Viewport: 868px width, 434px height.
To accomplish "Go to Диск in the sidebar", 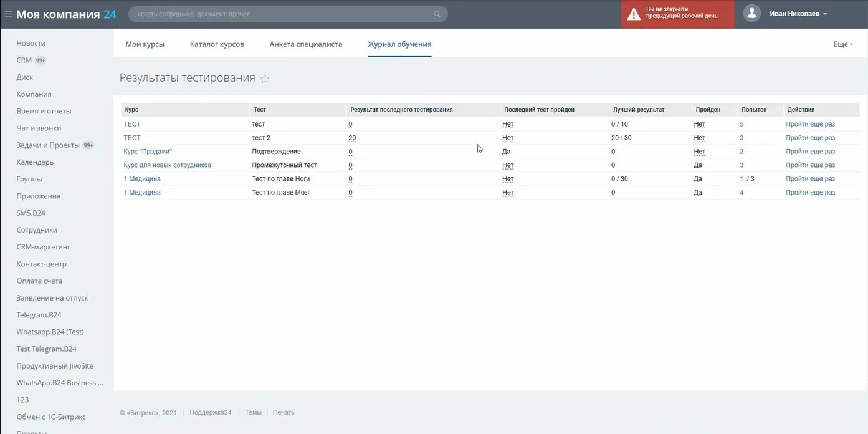I will point(25,77).
